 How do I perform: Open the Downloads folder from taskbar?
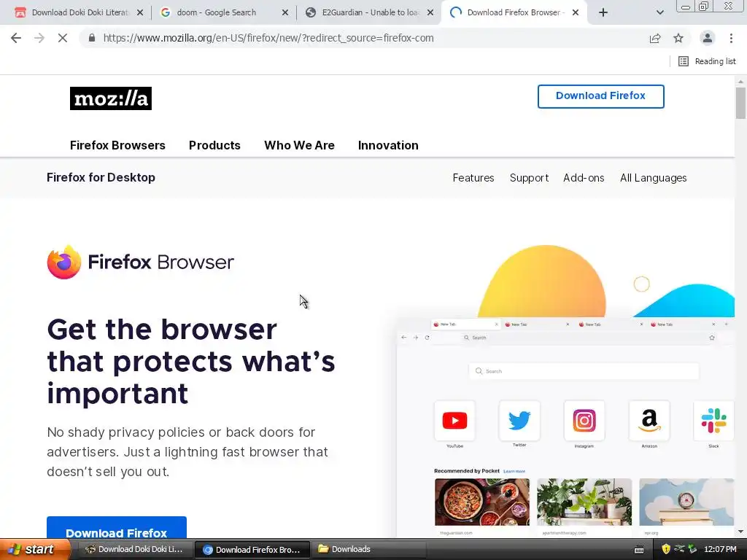[369, 549]
